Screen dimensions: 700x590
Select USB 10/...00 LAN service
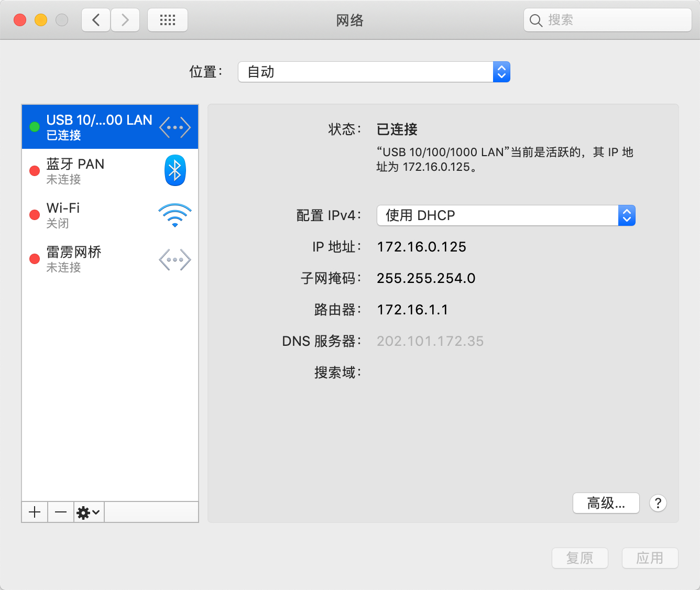(110, 127)
